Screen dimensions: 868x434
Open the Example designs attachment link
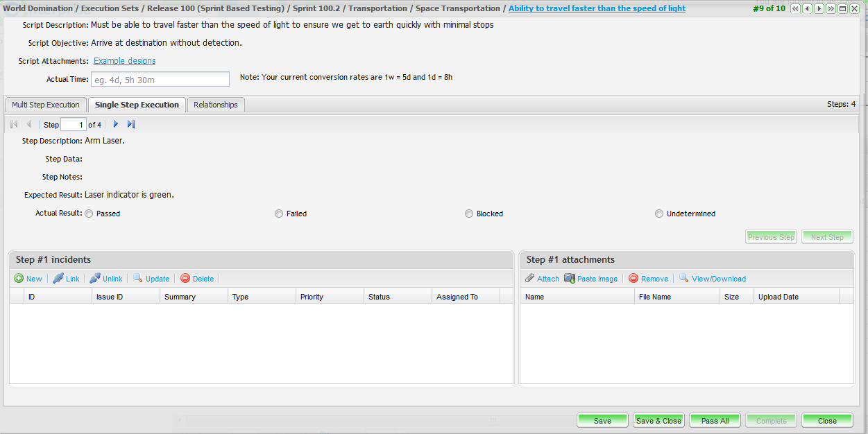point(125,61)
